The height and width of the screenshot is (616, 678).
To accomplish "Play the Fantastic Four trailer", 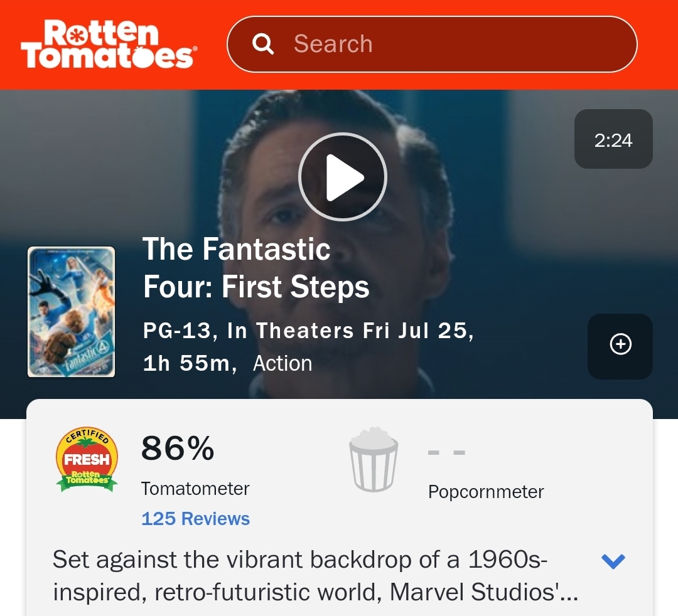I will 342,177.
